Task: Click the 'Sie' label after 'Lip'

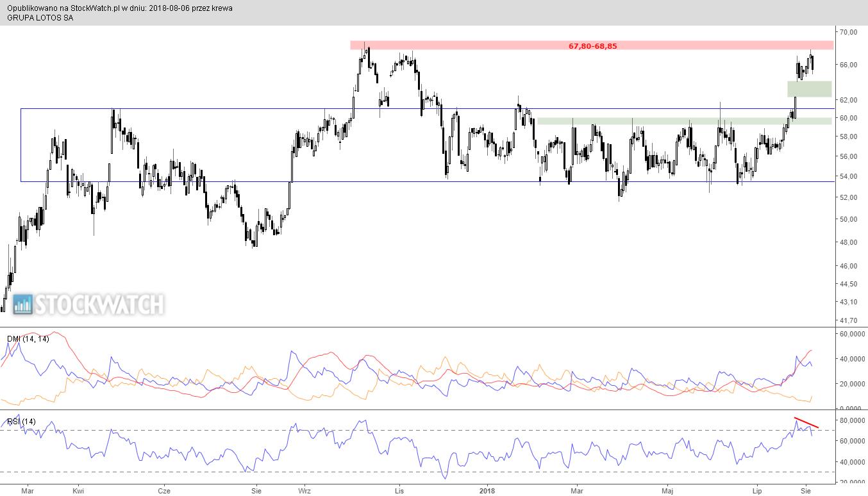Action: [806, 491]
